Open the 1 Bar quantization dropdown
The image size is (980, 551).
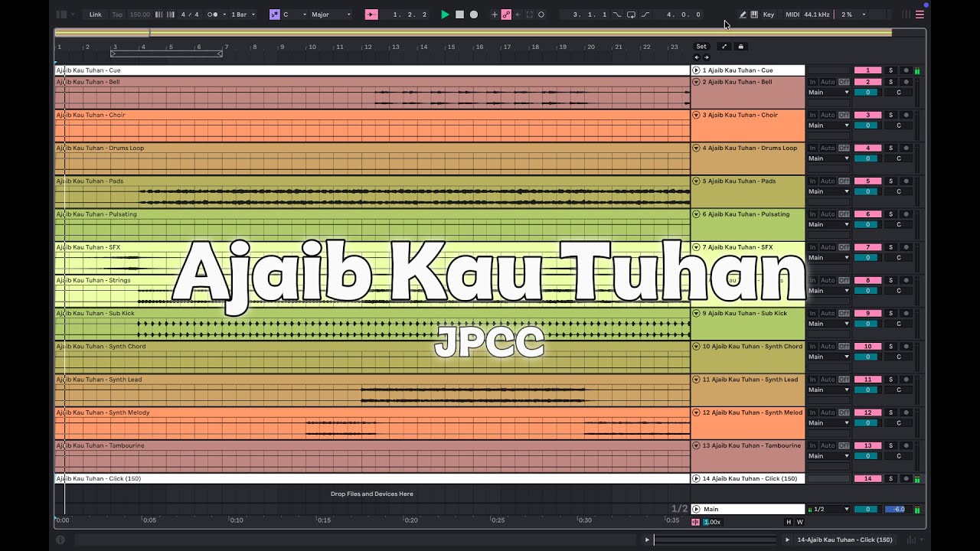pyautogui.click(x=243, y=15)
